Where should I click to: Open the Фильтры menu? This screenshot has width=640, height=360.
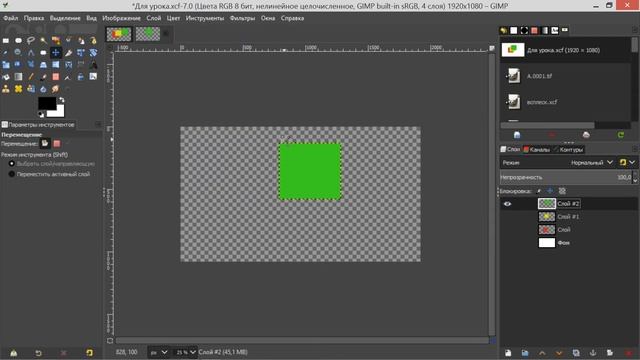click(242, 18)
